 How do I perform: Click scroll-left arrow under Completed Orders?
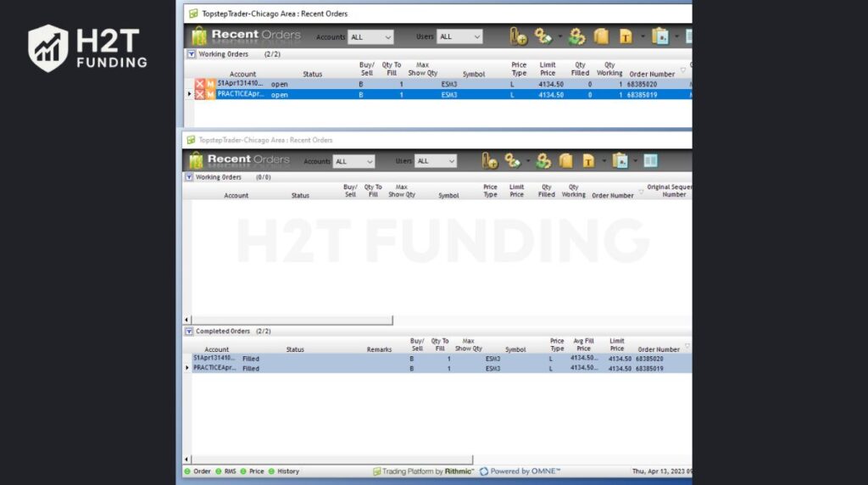(x=186, y=460)
